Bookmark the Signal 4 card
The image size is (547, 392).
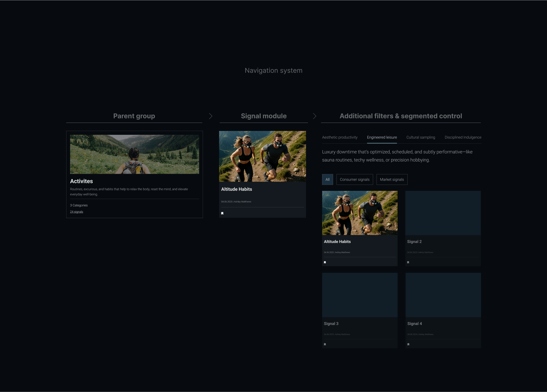coord(408,344)
